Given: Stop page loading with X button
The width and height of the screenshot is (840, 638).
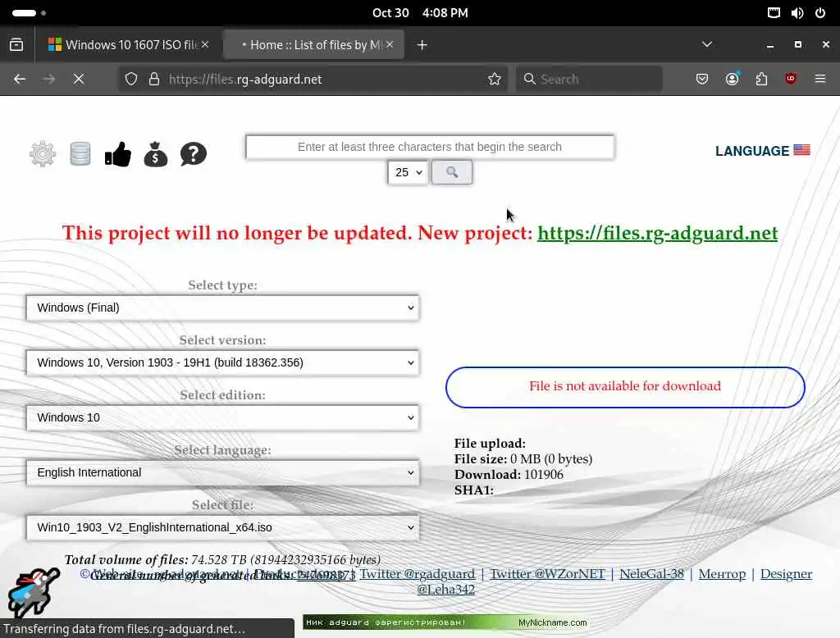Looking at the screenshot, I should tap(79, 80).
